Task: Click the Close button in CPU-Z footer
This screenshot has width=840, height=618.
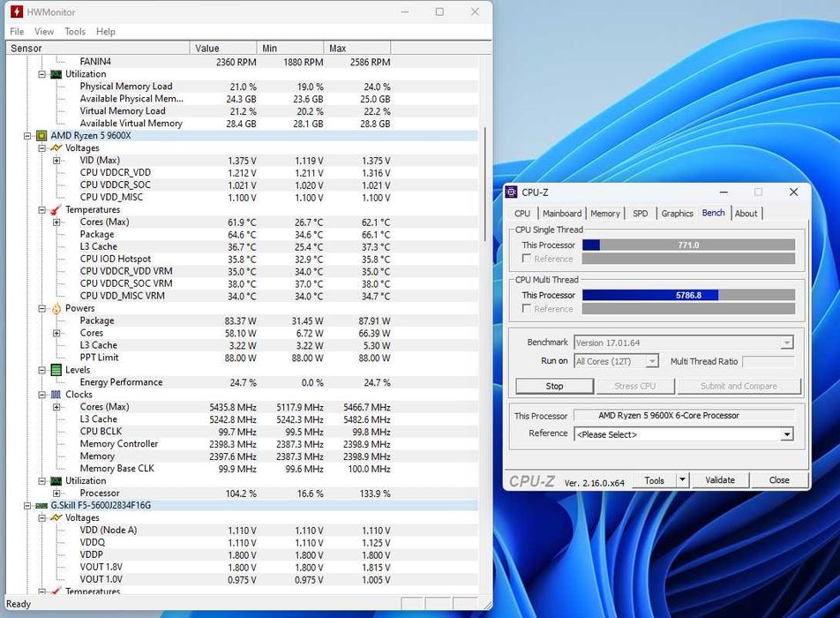Action: (779, 480)
